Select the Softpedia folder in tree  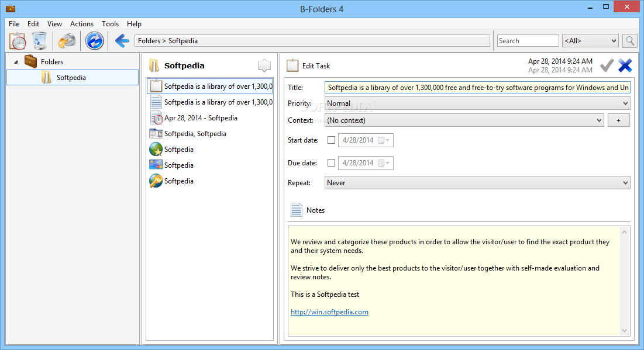[73, 78]
